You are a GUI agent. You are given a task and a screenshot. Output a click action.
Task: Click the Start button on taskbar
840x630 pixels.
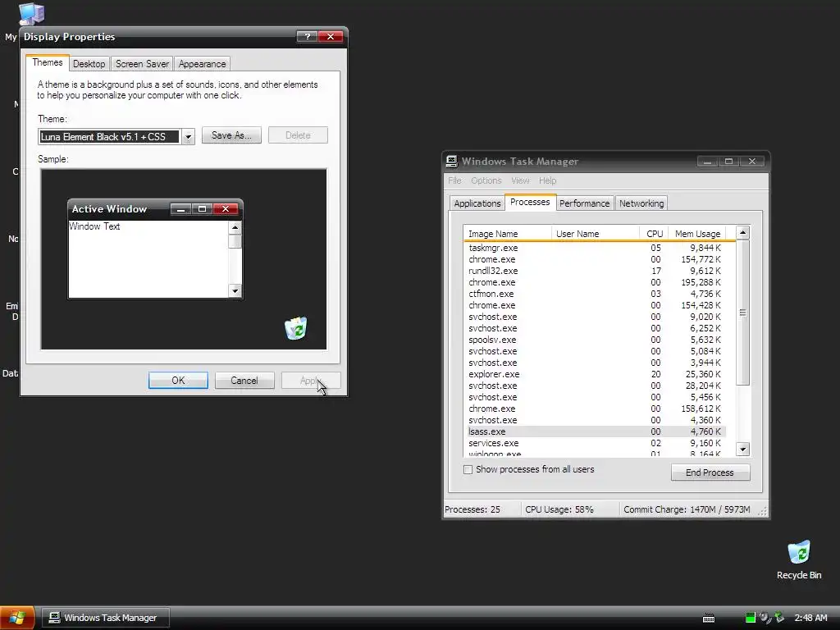click(x=17, y=618)
